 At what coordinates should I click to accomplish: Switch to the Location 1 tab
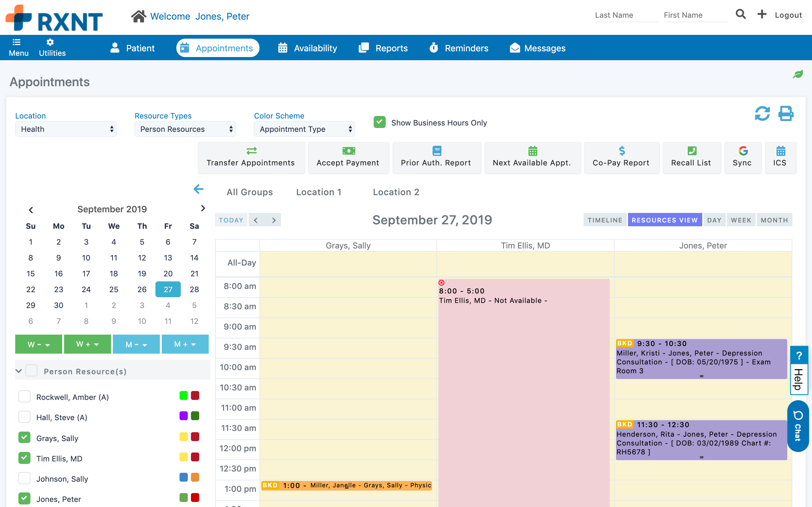(x=318, y=192)
